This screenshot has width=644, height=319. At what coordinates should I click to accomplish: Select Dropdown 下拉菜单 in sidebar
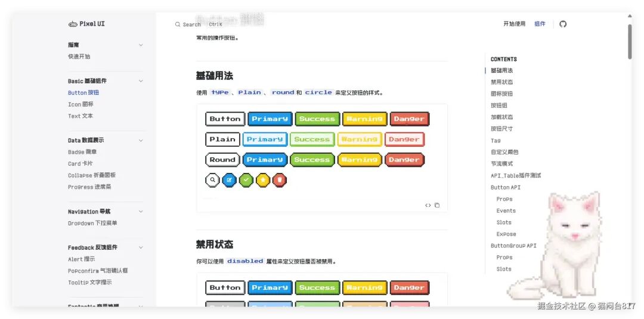93,224
